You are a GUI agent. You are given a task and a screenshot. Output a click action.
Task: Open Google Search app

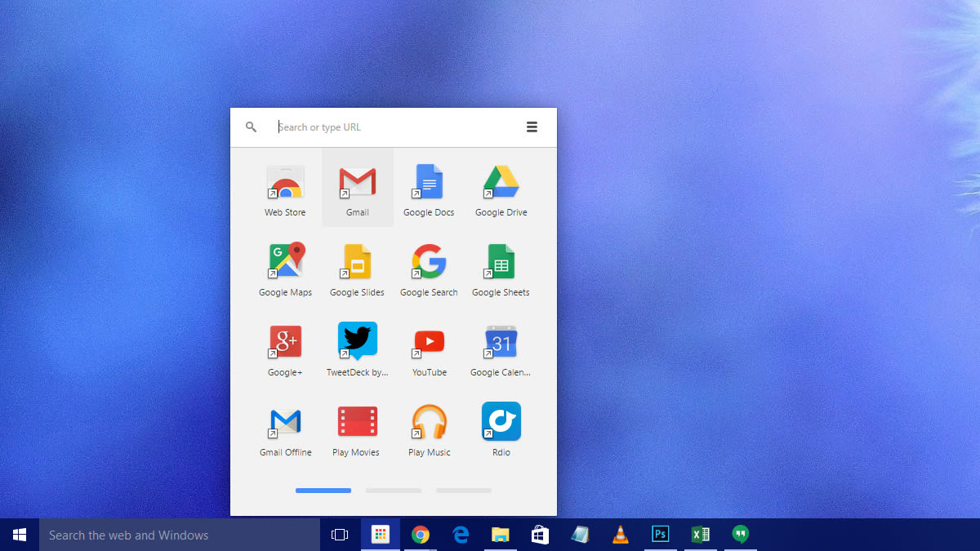[429, 261]
